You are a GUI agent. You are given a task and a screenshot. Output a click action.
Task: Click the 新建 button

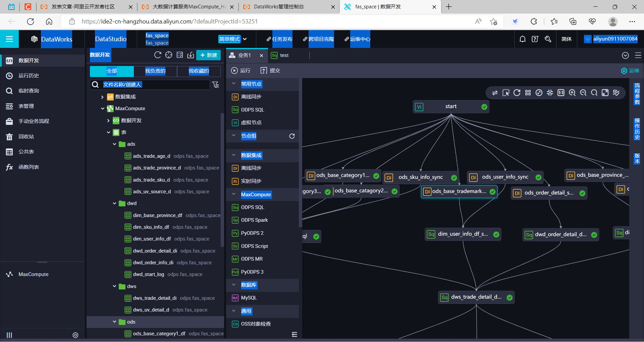tap(208, 55)
